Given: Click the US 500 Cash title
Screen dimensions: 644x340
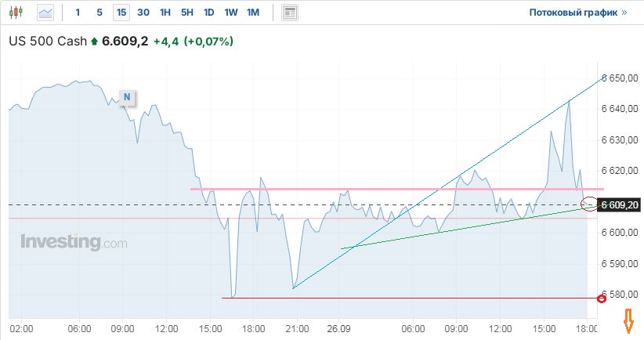Looking at the screenshot, I should coord(47,42).
